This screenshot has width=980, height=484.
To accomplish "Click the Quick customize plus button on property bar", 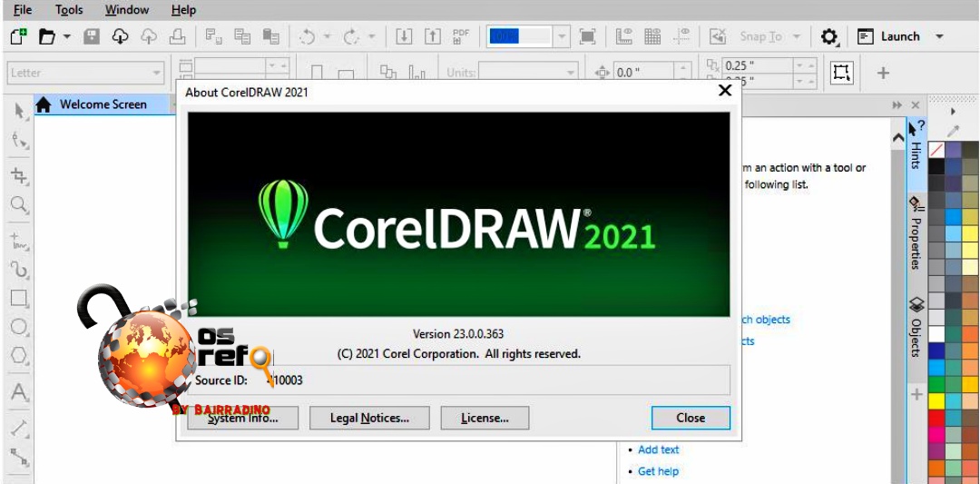I will tap(883, 74).
